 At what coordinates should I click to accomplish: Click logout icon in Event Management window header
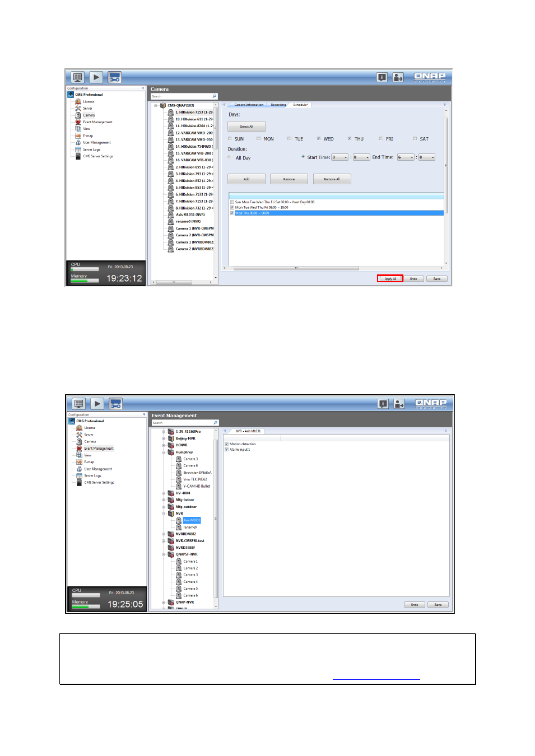pos(399,404)
